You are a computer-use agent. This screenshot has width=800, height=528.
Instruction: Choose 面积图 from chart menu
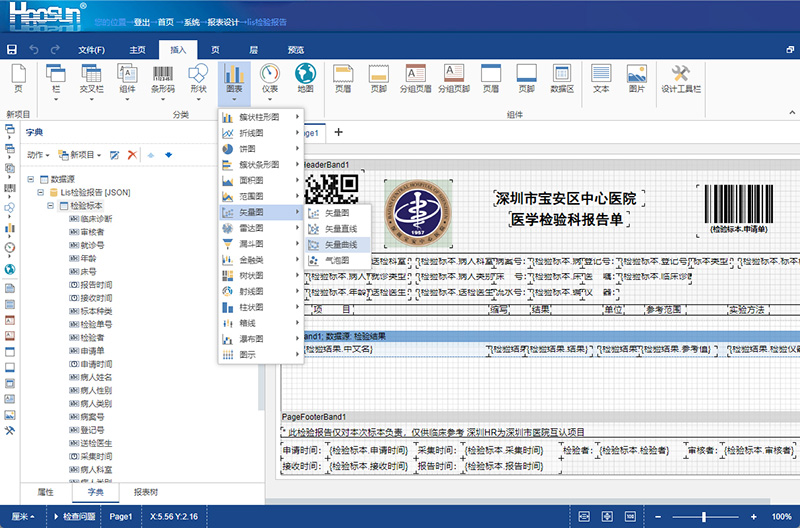coord(261,181)
